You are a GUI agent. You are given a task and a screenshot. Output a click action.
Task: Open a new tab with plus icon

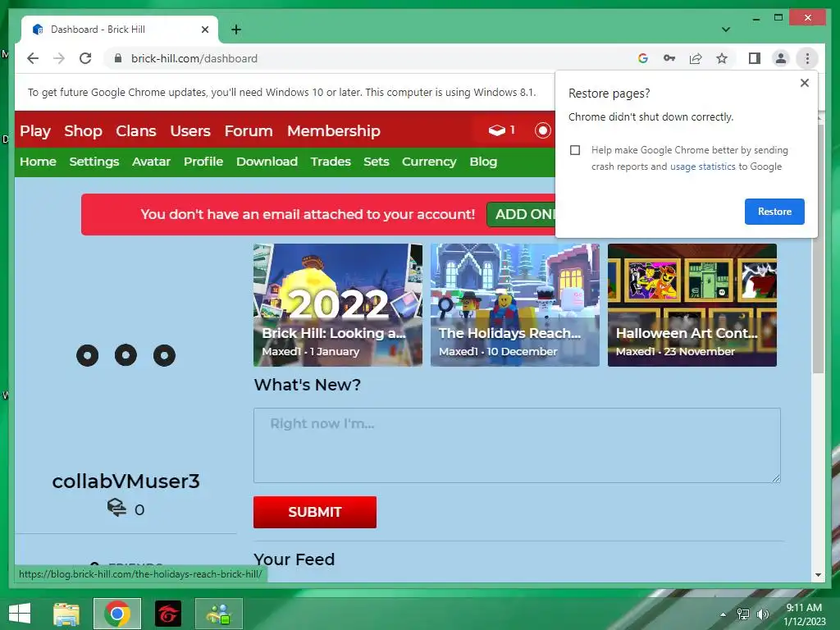[x=235, y=30]
